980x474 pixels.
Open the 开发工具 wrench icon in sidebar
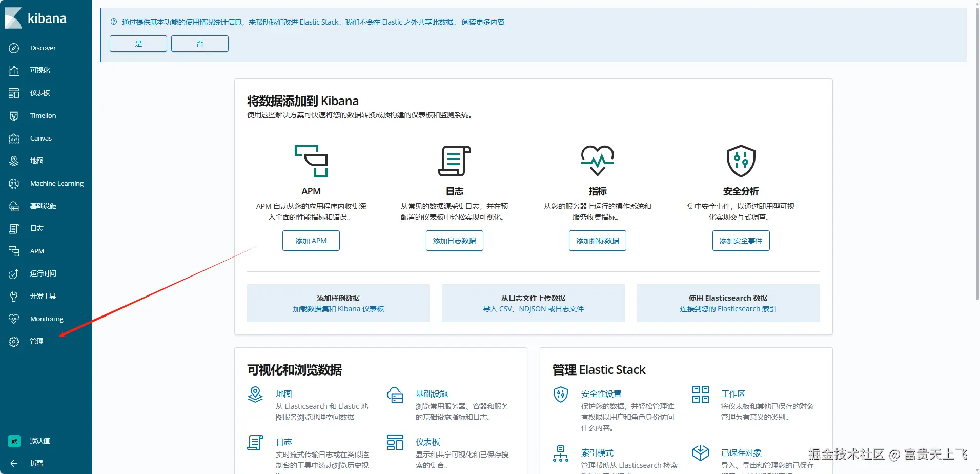tap(14, 297)
